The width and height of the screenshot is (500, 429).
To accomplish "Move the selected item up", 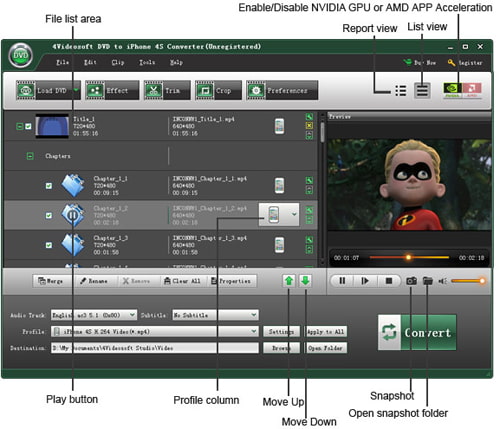I will point(289,281).
